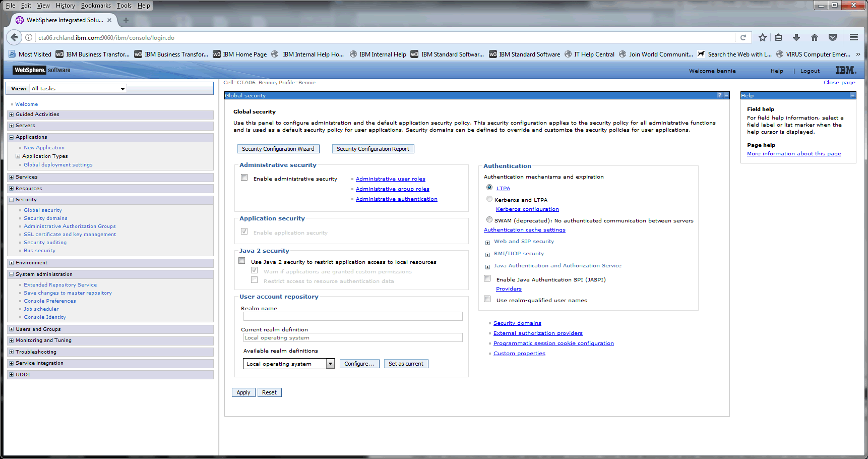Open the Join World Community bookmark

pyautogui.click(x=656, y=54)
